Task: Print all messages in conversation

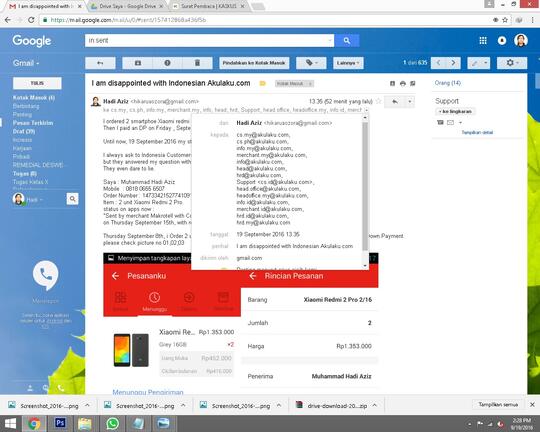Action: coord(403,83)
